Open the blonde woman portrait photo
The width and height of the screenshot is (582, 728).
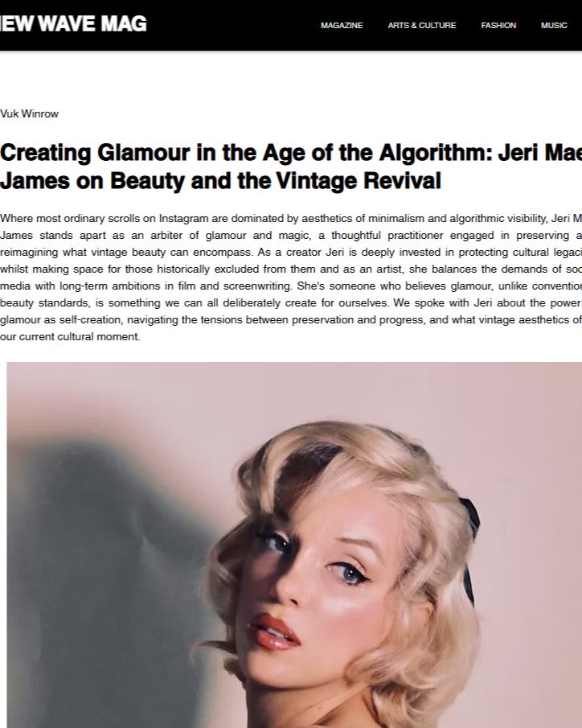(x=294, y=545)
